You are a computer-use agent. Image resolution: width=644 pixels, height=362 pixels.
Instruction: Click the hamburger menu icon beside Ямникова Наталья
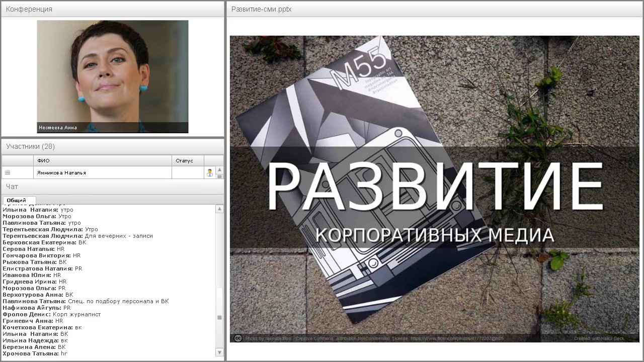(x=8, y=172)
